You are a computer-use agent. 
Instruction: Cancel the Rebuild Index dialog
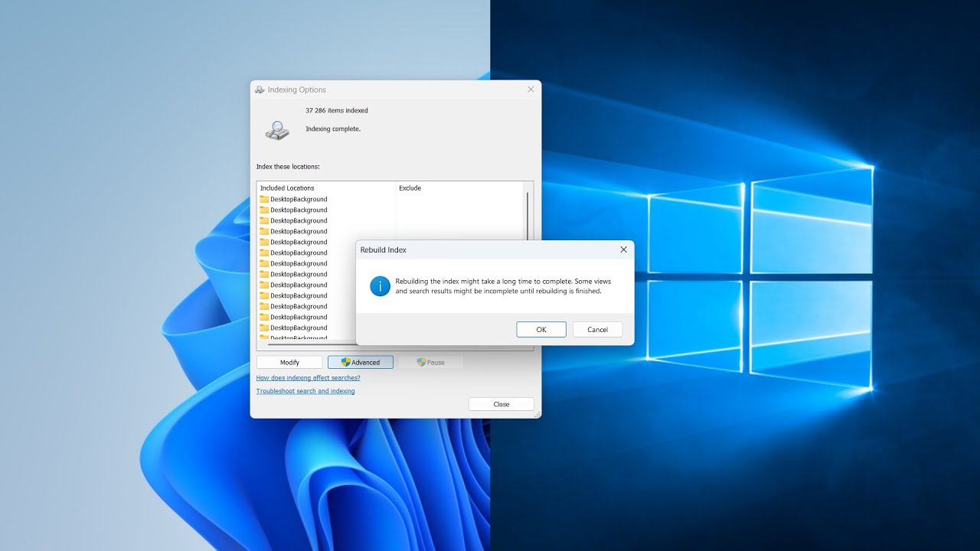pyautogui.click(x=597, y=329)
